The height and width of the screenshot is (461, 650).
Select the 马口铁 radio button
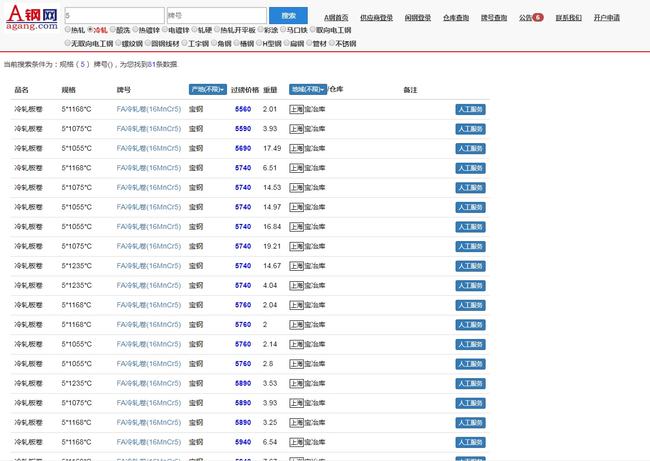click(283, 29)
